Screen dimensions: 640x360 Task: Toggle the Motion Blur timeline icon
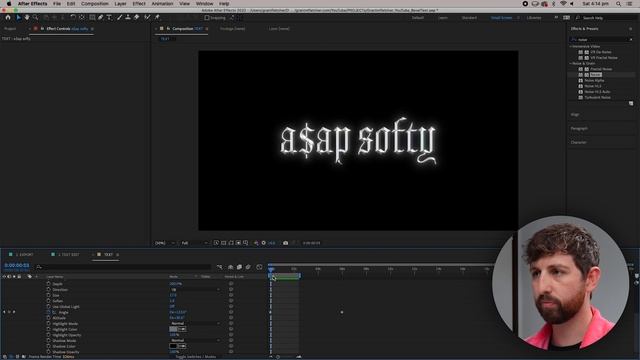tap(249, 267)
